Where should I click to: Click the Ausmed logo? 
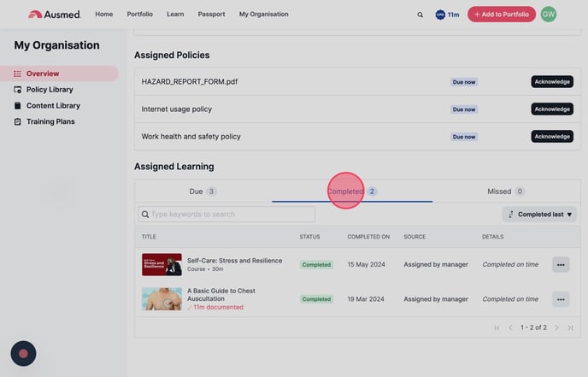click(x=55, y=15)
